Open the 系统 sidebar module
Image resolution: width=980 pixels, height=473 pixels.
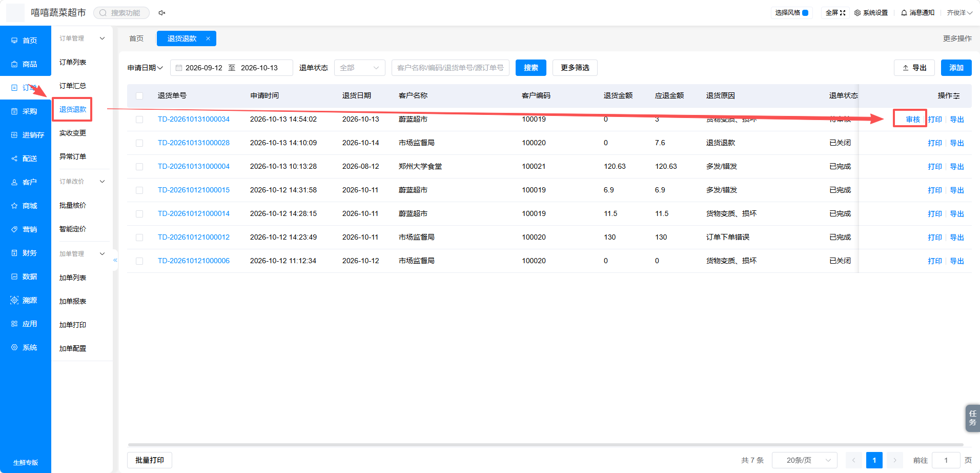[25, 347]
